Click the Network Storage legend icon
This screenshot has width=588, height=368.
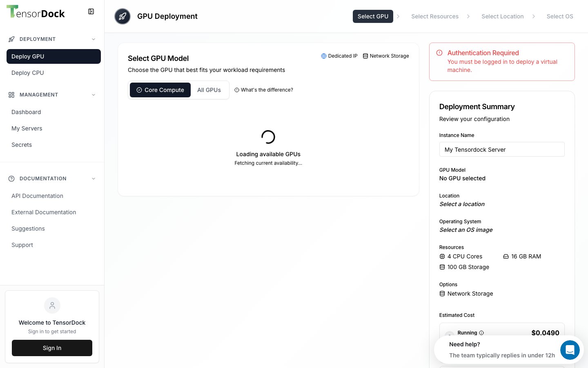tap(365, 56)
